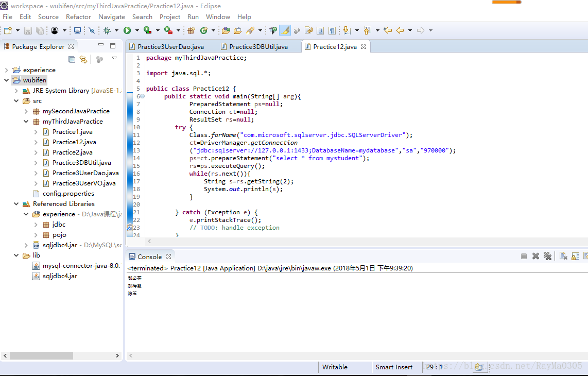The width and height of the screenshot is (588, 376).
Task: Click Remove All Terminated Launches icon
Action: pos(547,257)
